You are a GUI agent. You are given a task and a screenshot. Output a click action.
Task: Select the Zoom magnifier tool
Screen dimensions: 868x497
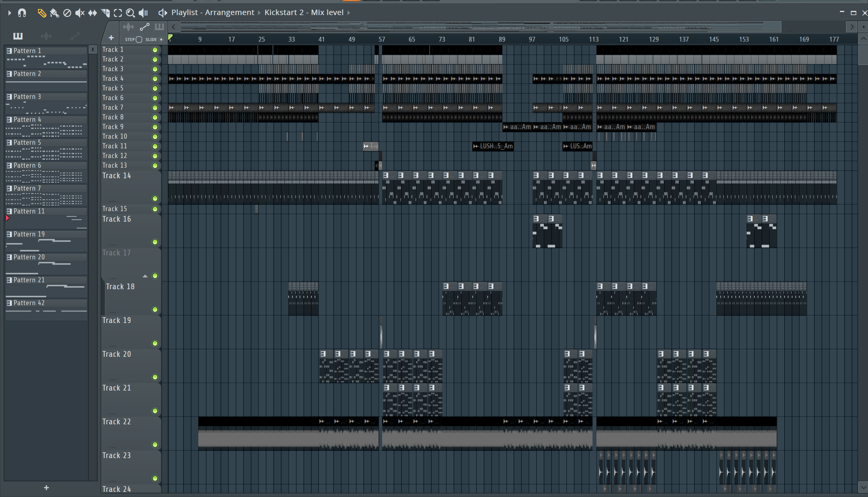click(x=130, y=13)
